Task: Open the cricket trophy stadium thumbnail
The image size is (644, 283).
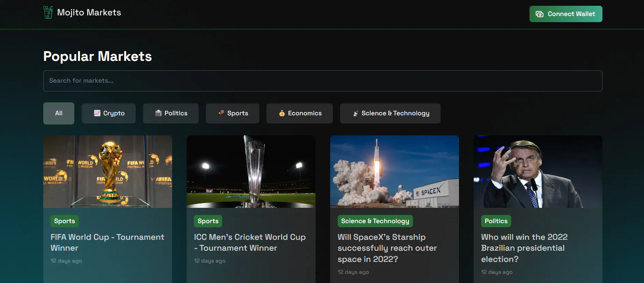Action: (251, 172)
